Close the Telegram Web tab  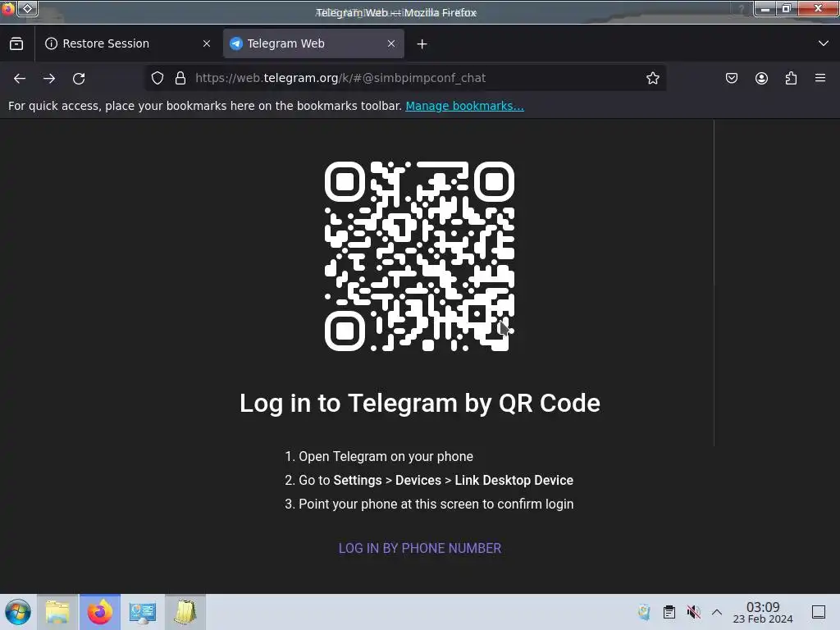(391, 43)
